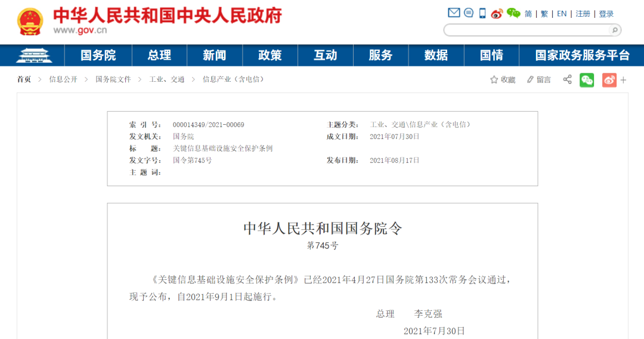Switch to simplified Chinese 简
This screenshot has height=339, width=644.
[528, 14]
